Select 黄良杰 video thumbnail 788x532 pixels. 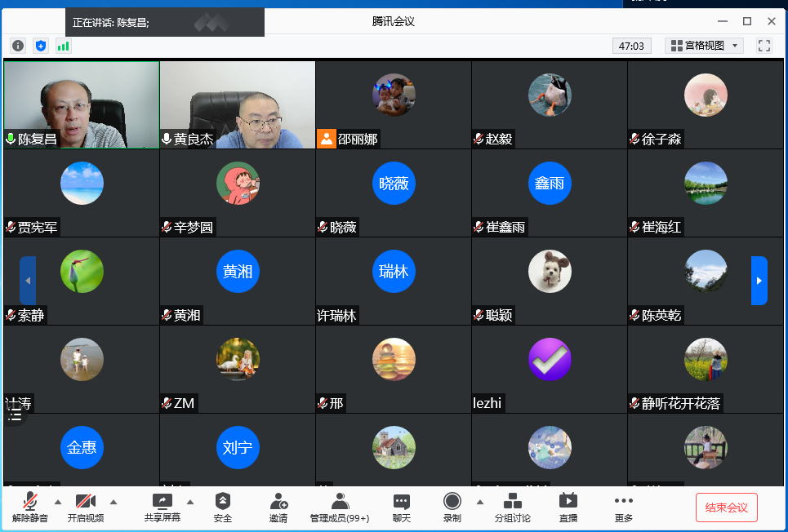(238, 104)
